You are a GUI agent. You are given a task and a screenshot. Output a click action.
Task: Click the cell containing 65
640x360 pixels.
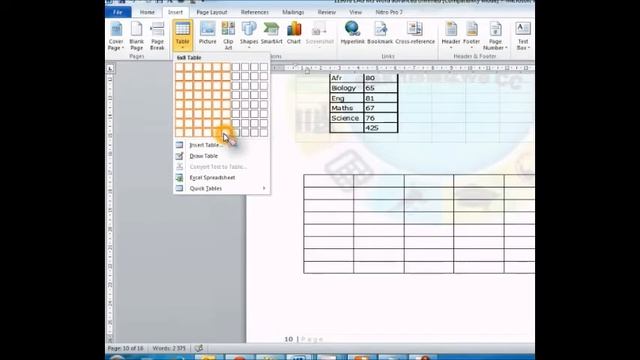click(380, 88)
